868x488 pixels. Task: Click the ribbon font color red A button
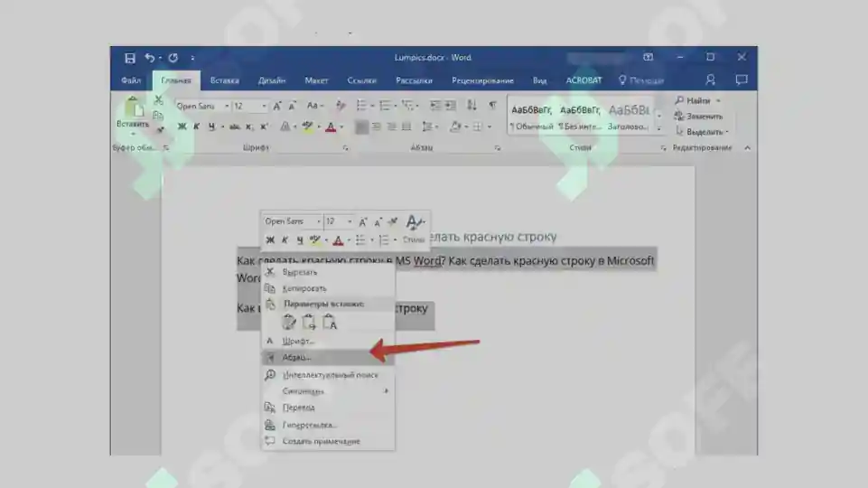(x=331, y=127)
